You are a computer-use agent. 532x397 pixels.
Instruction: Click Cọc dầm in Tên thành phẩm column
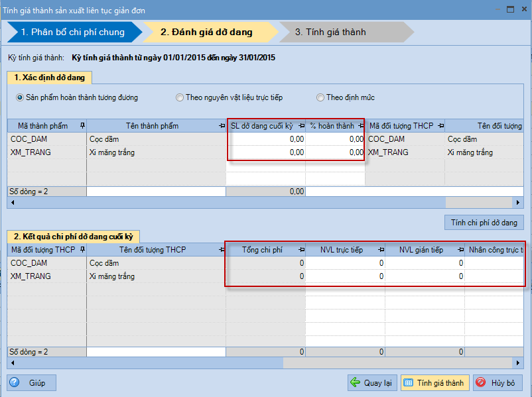point(156,139)
